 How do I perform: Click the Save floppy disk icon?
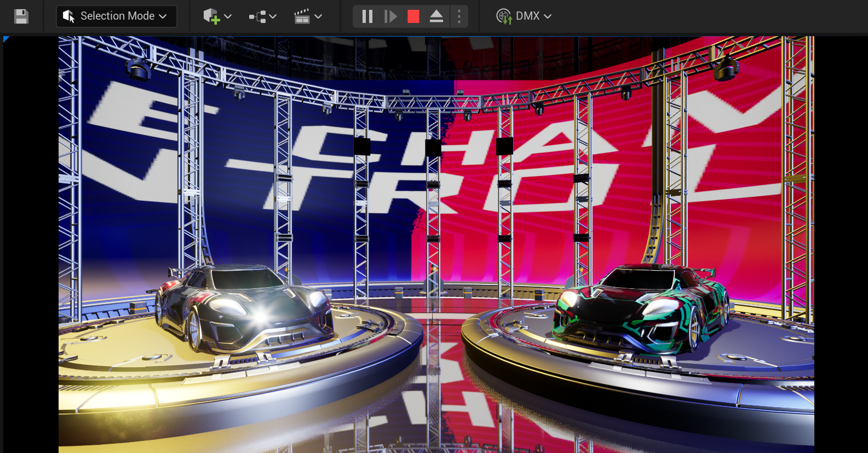tap(21, 16)
